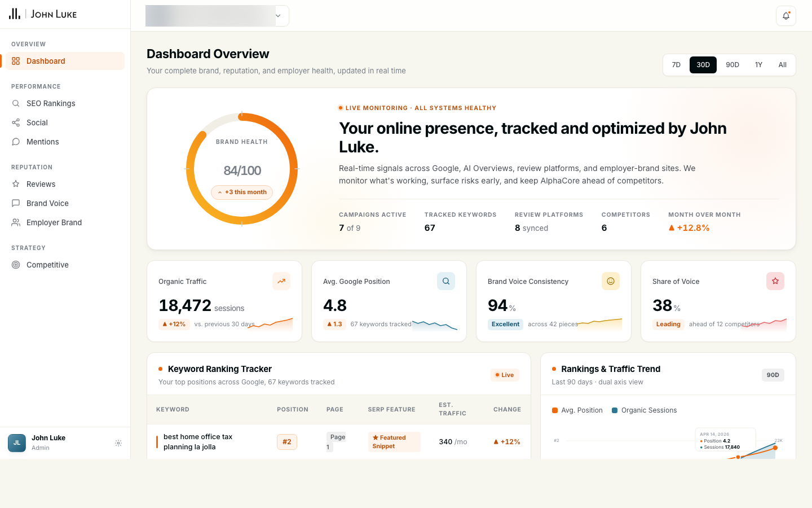Click the SEO Rankings magnifier icon
The width and height of the screenshot is (812, 508).
16,103
